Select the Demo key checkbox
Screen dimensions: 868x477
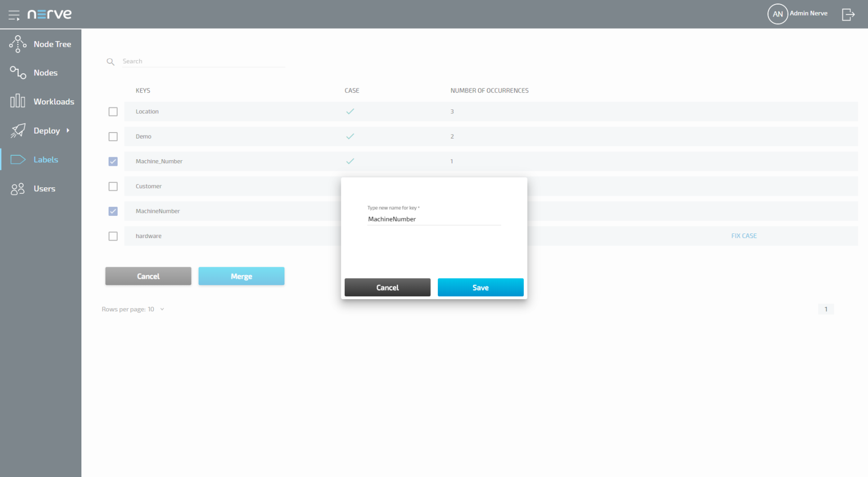click(x=113, y=137)
